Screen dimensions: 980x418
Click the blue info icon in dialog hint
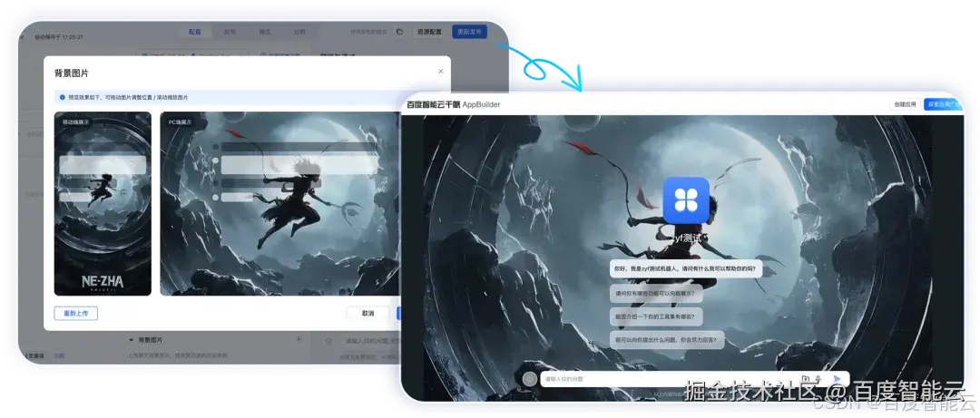[x=62, y=97]
